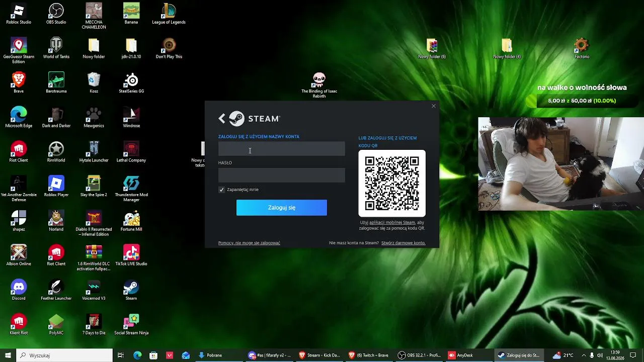Select the Barotrauma desktop icon
Image resolution: width=644 pixels, height=362 pixels.
point(56,83)
